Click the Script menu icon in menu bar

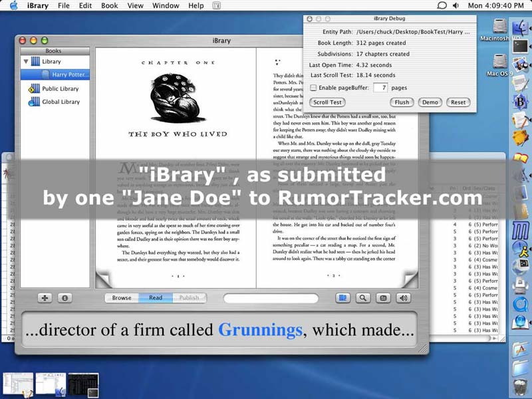point(217,6)
